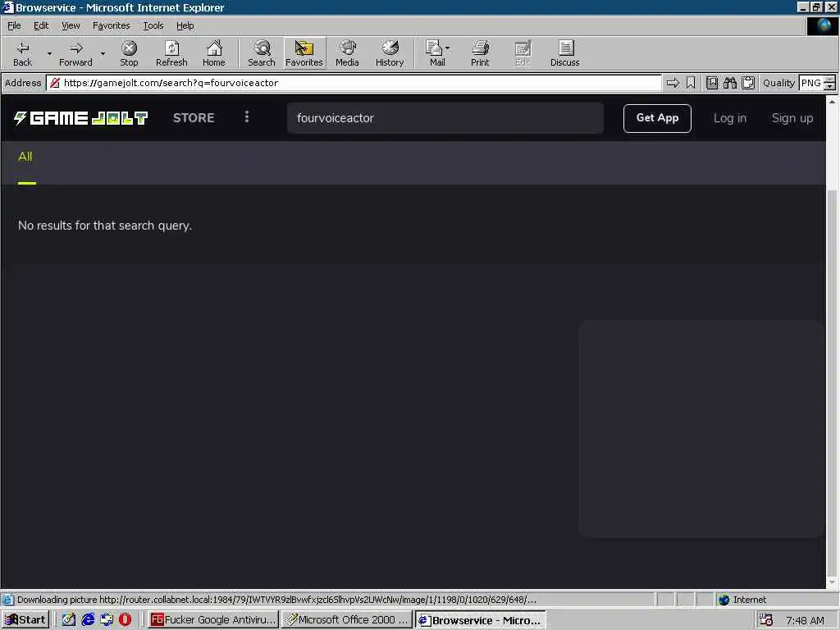Open the Edit menu
Screen dimensions: 840x630
point(41,25)
